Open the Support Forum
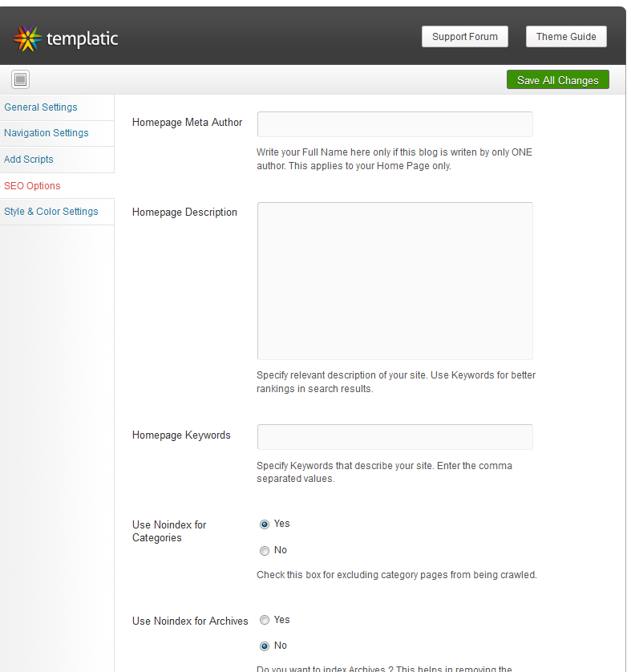The image size is (631, 672). 465,36
